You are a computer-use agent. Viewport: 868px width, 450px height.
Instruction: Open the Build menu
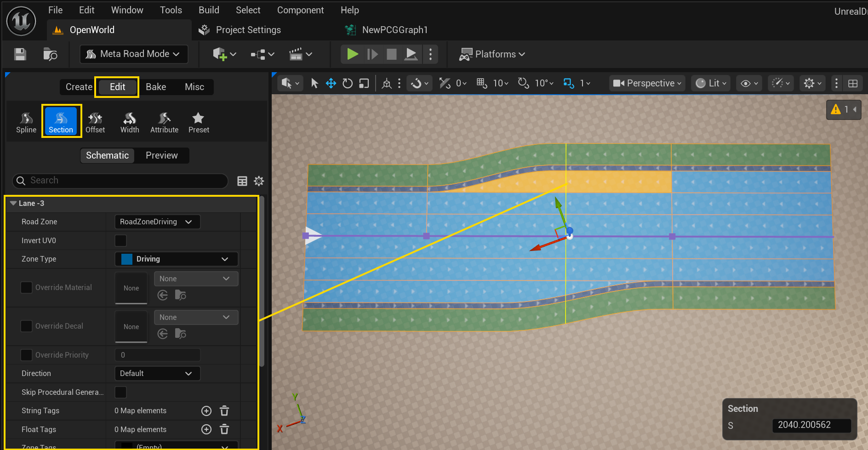coord(209,10)
